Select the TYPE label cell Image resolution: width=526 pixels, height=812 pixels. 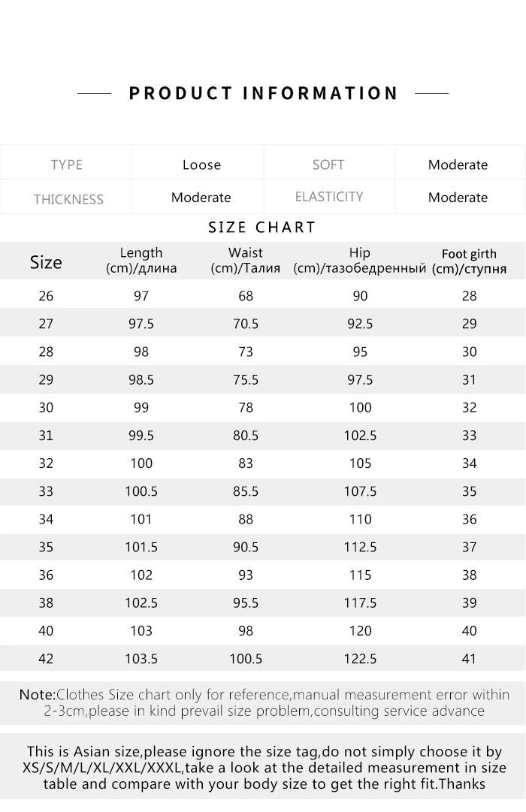click(66, 165)
